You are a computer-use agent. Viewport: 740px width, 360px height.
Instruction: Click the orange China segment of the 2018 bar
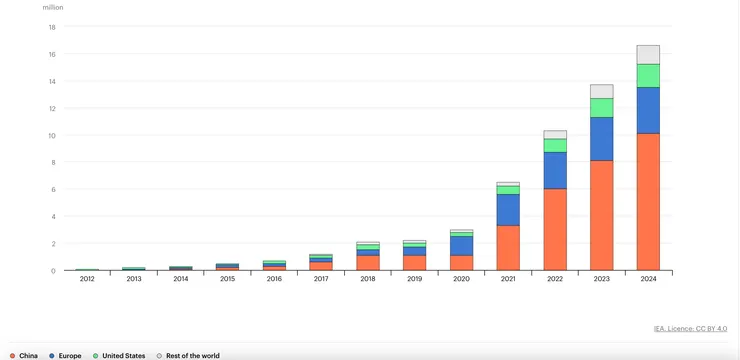pos(368,263)
